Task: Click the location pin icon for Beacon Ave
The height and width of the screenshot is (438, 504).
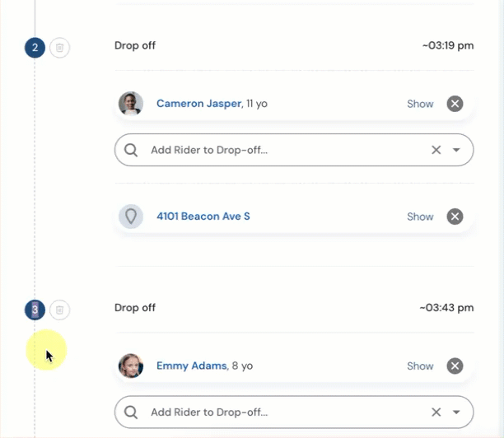Action: coord(131,217)
